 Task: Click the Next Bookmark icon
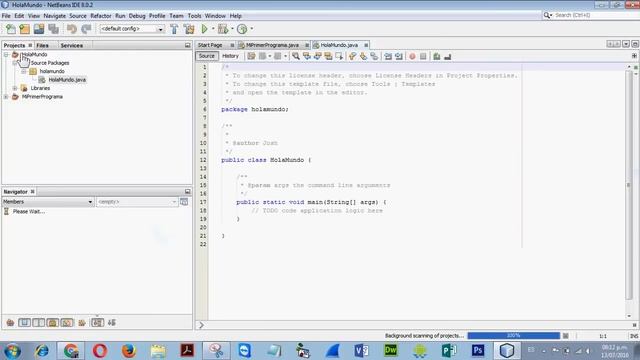tap(363, 56)
